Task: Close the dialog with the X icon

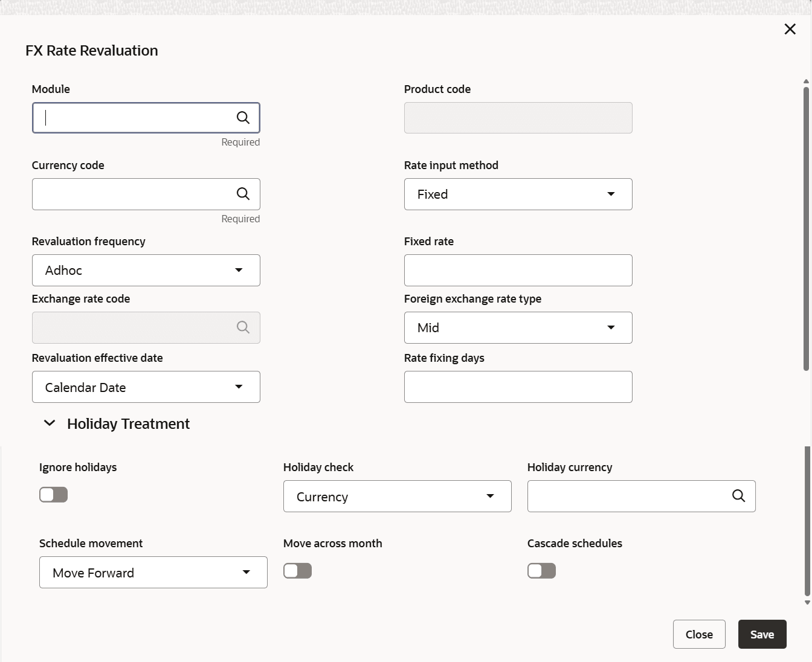Action: coord(790,29)
